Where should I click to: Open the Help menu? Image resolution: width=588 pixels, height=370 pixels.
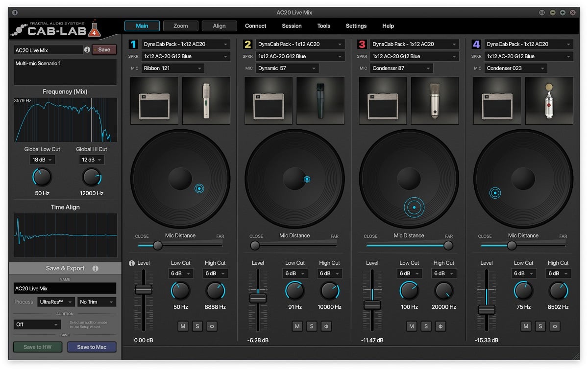388,26
